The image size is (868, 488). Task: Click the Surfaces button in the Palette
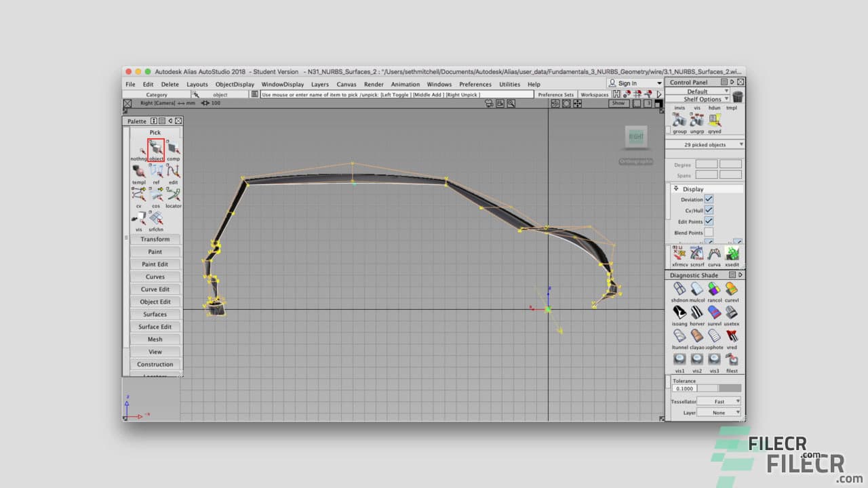coord(155,314)
